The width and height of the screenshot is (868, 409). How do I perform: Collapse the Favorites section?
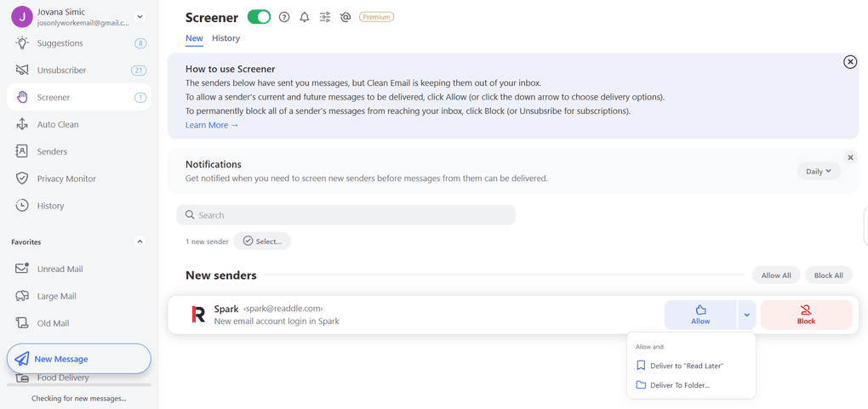pos(140,241)
